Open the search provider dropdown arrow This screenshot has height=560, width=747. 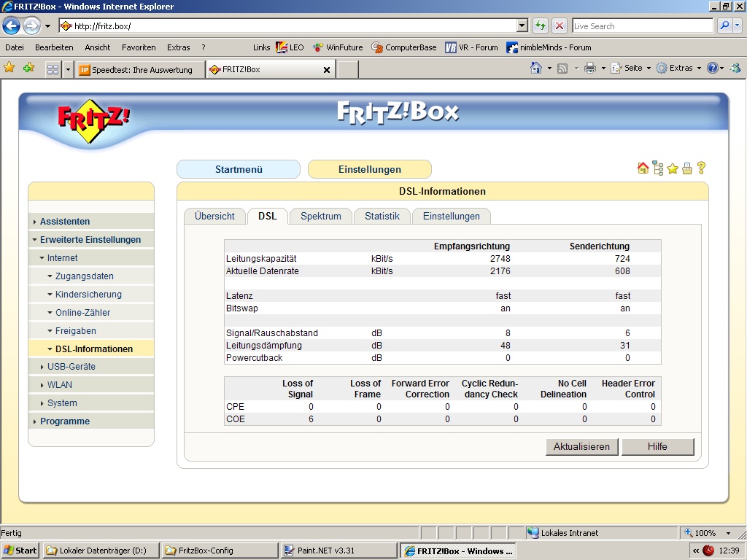pos(738,26)
